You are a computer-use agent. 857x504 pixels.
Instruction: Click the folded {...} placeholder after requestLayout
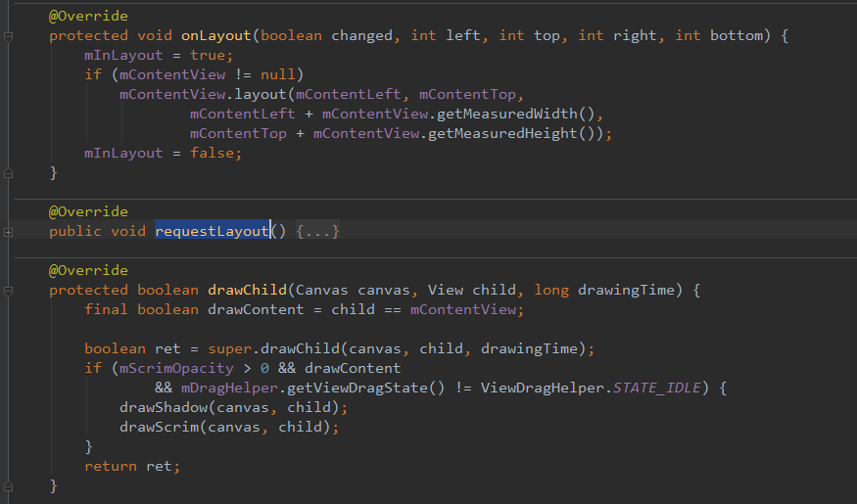point(317,232)
